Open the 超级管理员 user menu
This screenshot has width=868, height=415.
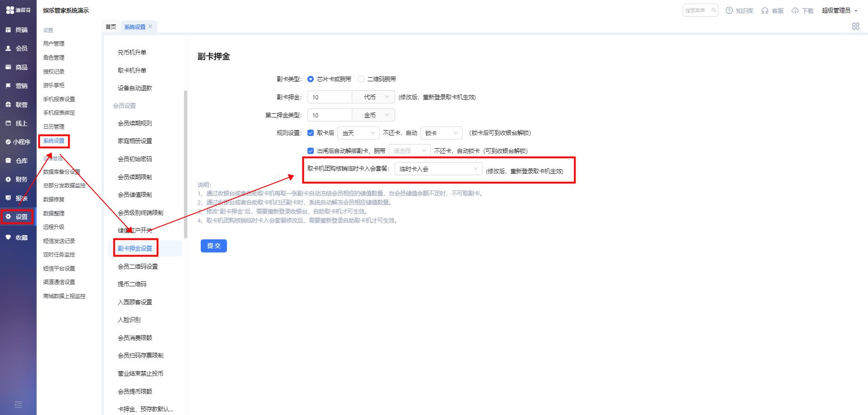coord(840,10)
